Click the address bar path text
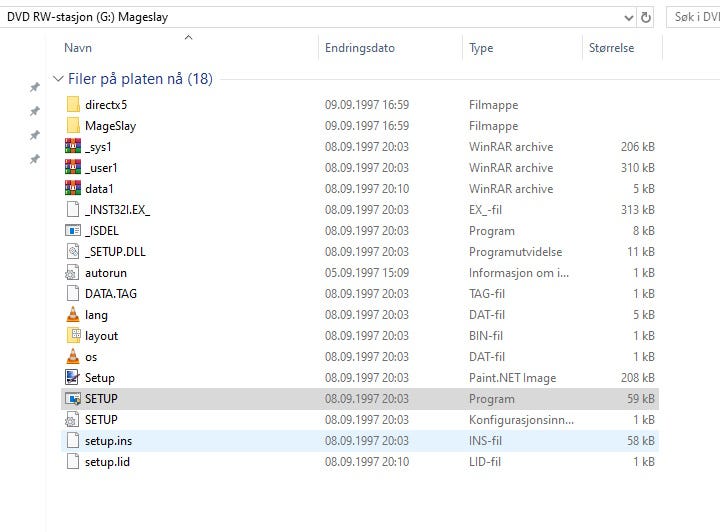720x532 pixels. 88,17
